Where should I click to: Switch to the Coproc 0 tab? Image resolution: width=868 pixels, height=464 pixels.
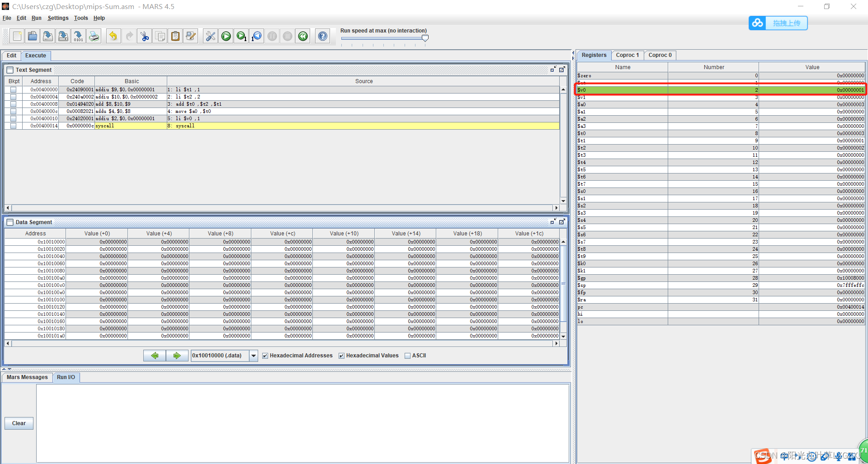pos(660,55)
